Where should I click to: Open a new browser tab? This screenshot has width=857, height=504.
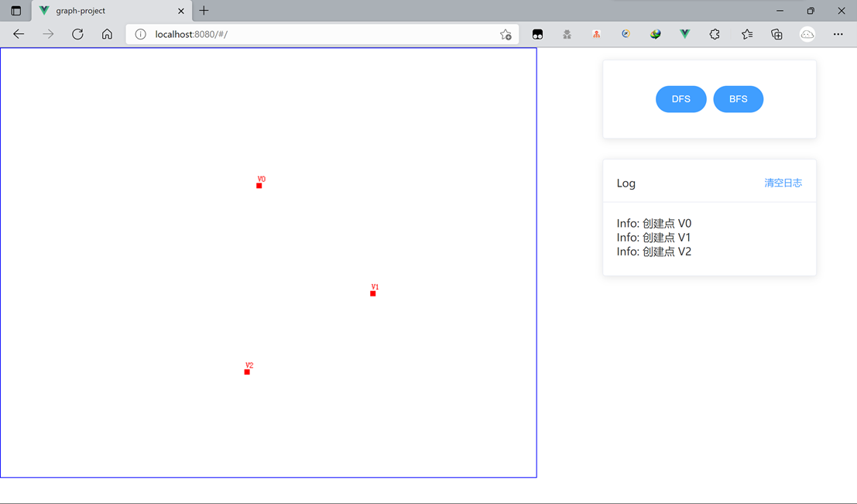pyautogui.click(x=204, y=10)
